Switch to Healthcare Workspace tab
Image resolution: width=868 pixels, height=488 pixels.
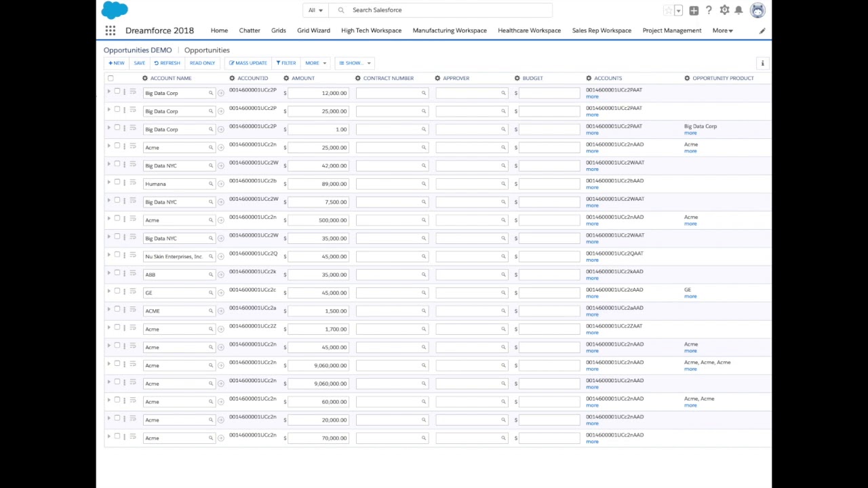point(529,30)
